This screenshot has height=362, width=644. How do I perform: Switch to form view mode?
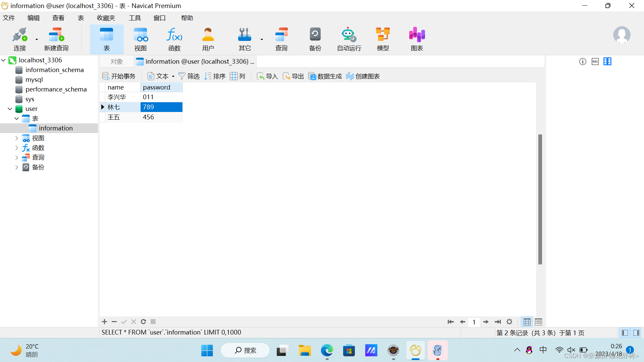538,322
